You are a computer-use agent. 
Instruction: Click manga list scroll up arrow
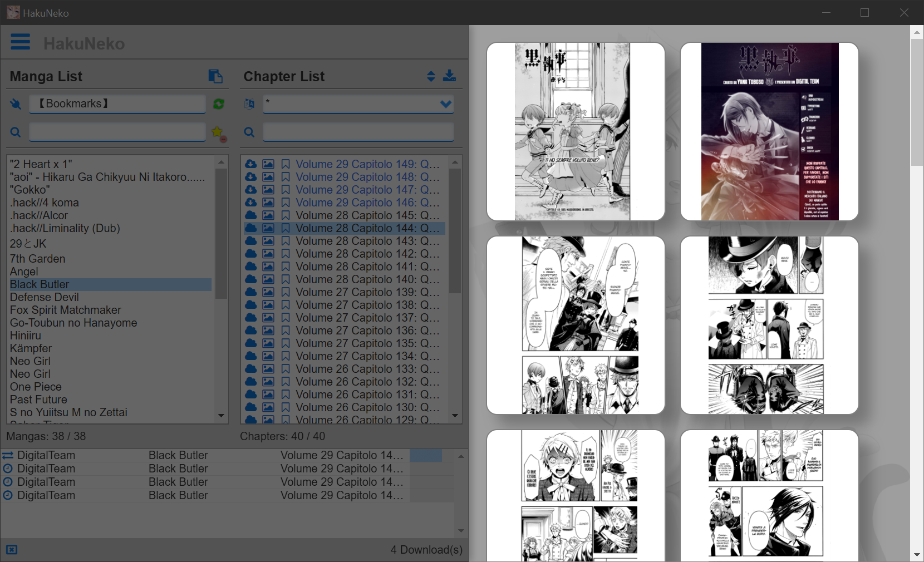click(x=221, y=162)
